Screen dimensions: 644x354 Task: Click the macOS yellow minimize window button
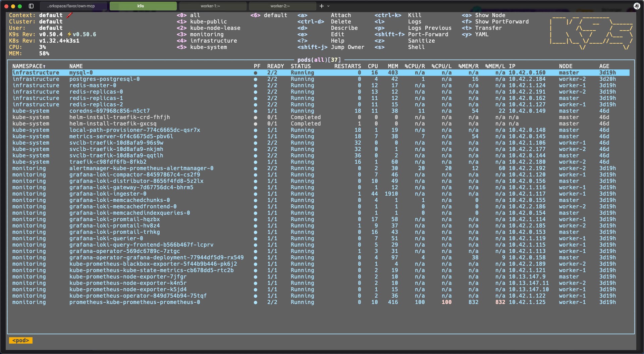[13, 6]
